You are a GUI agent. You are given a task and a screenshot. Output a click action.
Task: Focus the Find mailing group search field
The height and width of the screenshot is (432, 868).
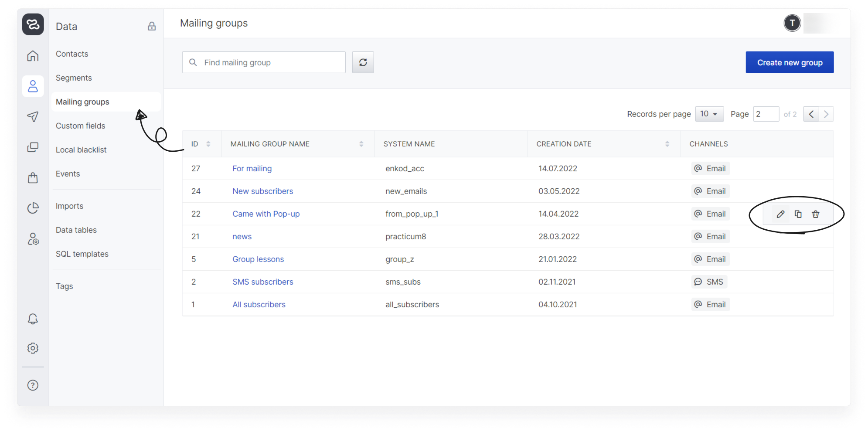click(264, 62)
